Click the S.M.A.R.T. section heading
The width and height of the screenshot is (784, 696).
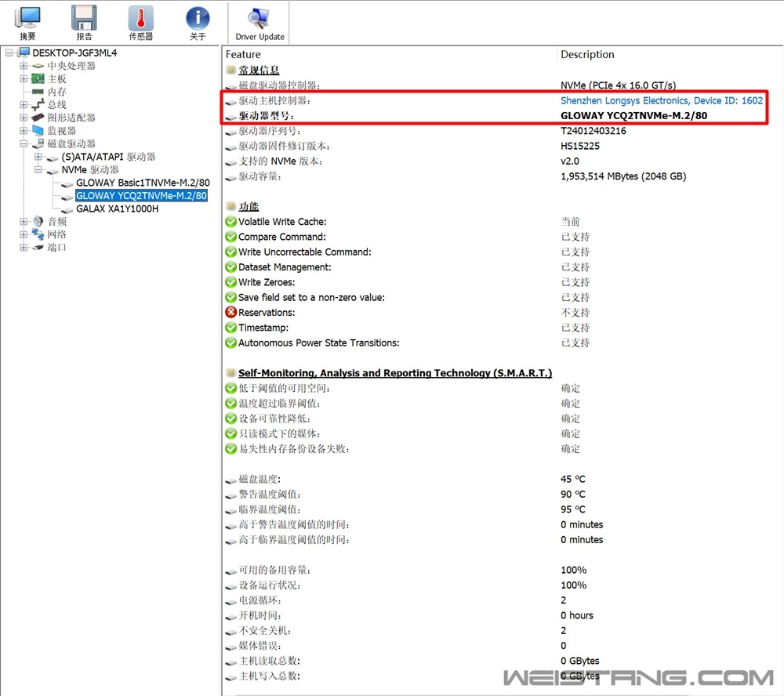click(395, 372)
